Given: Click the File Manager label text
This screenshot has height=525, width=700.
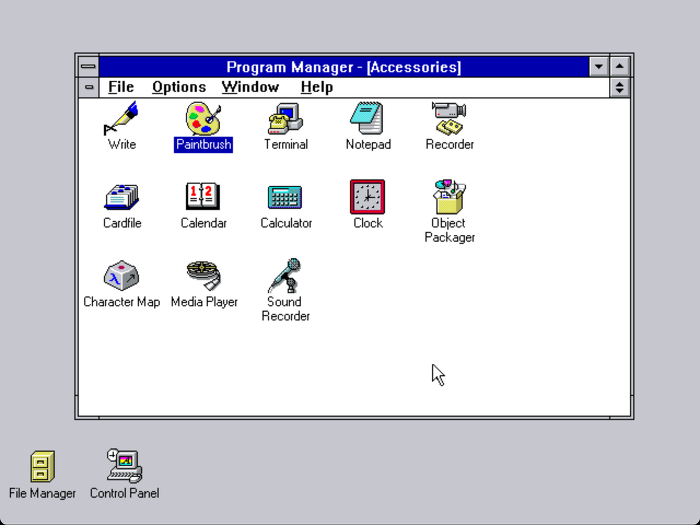Looking at the screenshot, I should click(x=42, y=493).
